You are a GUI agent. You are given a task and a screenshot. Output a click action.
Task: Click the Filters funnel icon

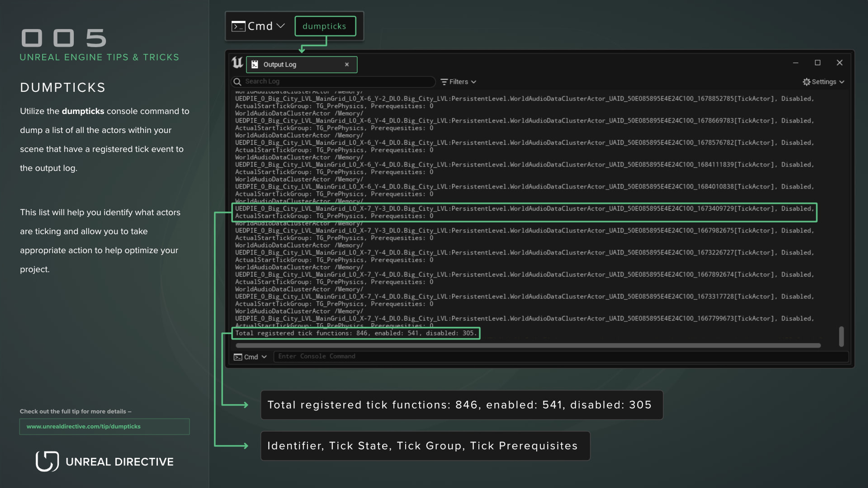point(444,82)
